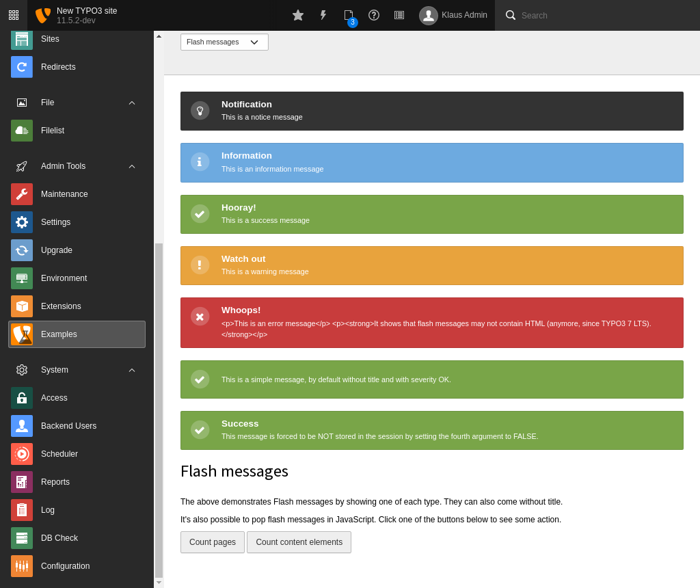Open the Flash messages dropdown

[x=224, y=42]
